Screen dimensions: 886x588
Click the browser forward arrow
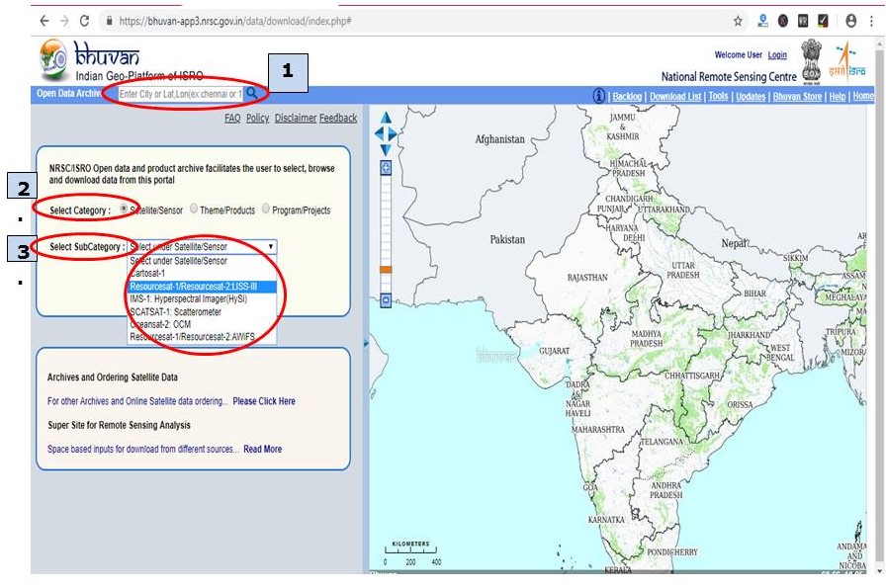pyautogui.click(x=64, y=21)
